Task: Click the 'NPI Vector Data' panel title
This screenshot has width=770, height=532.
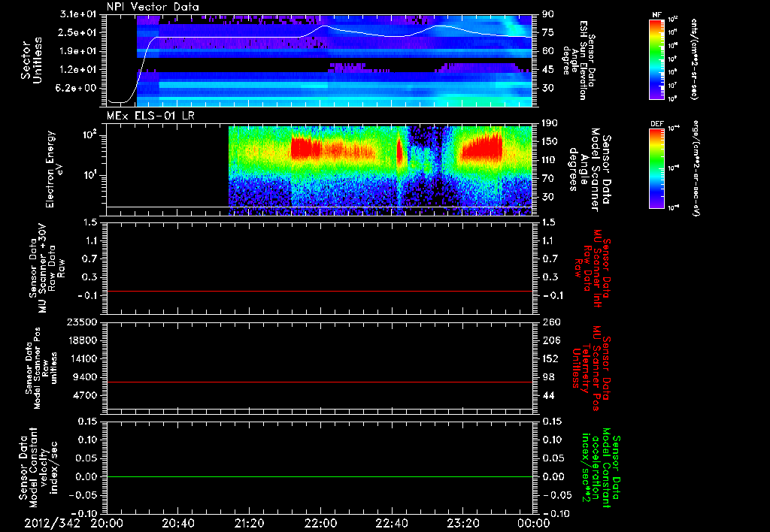Action: [153, 7]
